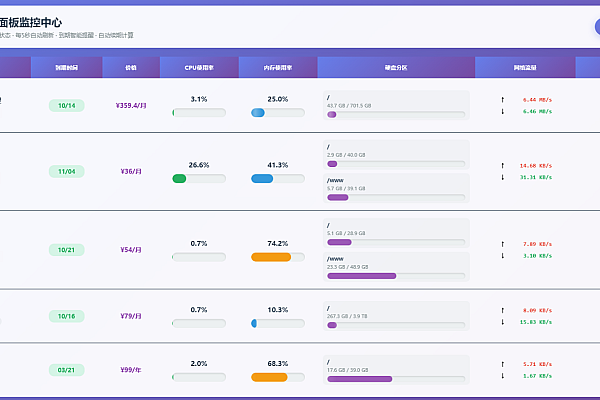Click the download arrow beside 6.46 MB/s

click(502, 111)
